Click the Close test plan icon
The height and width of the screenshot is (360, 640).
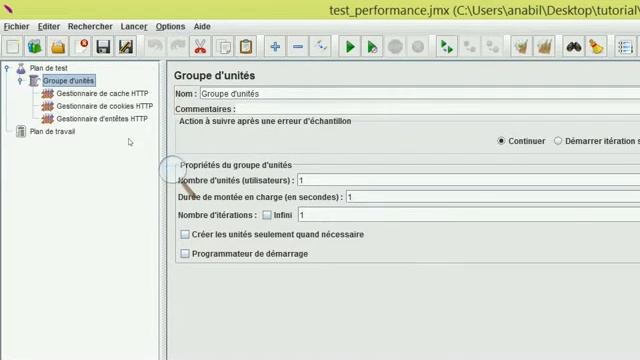[x=81, y=47]
